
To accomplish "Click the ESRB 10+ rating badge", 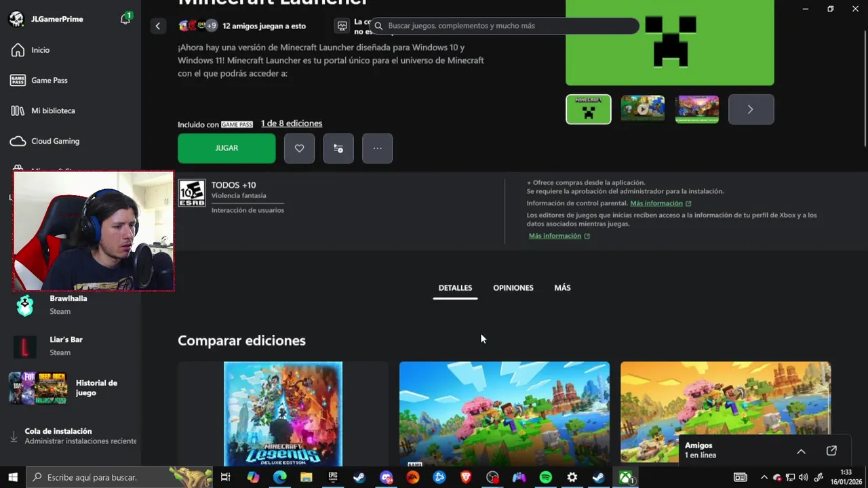I will click(x=192, y=193).
